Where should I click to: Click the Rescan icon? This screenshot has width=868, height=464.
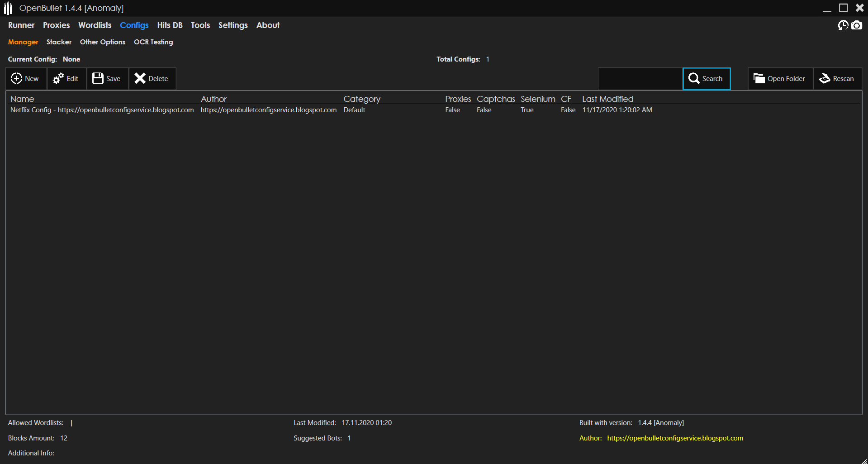pyautogui.click(x=825, y=78)
